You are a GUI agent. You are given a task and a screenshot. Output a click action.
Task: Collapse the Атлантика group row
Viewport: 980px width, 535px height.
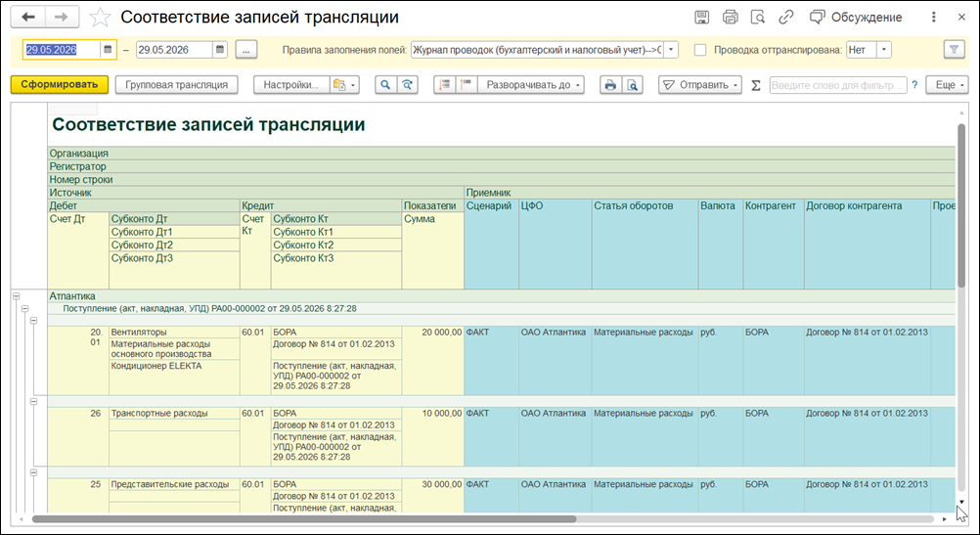pyautogui.click(x=17, y=296)
